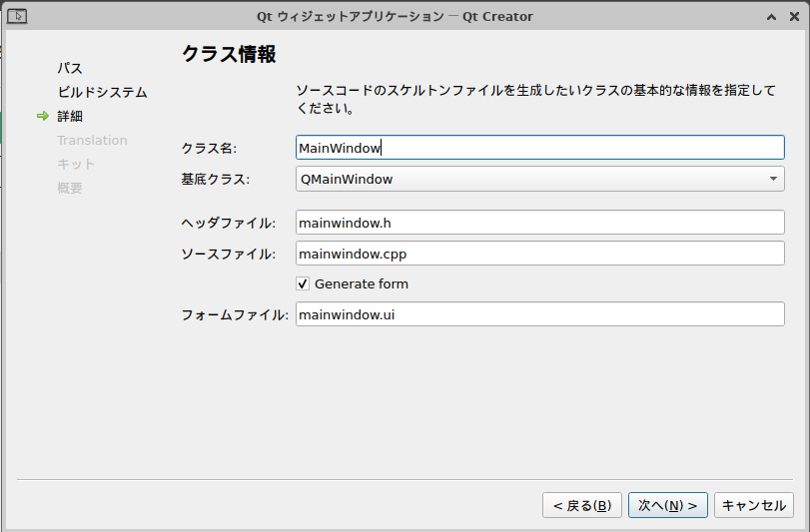Proceed with the 次へ(N) button
This screenshot has width=810, height=532.
[668, 505]
